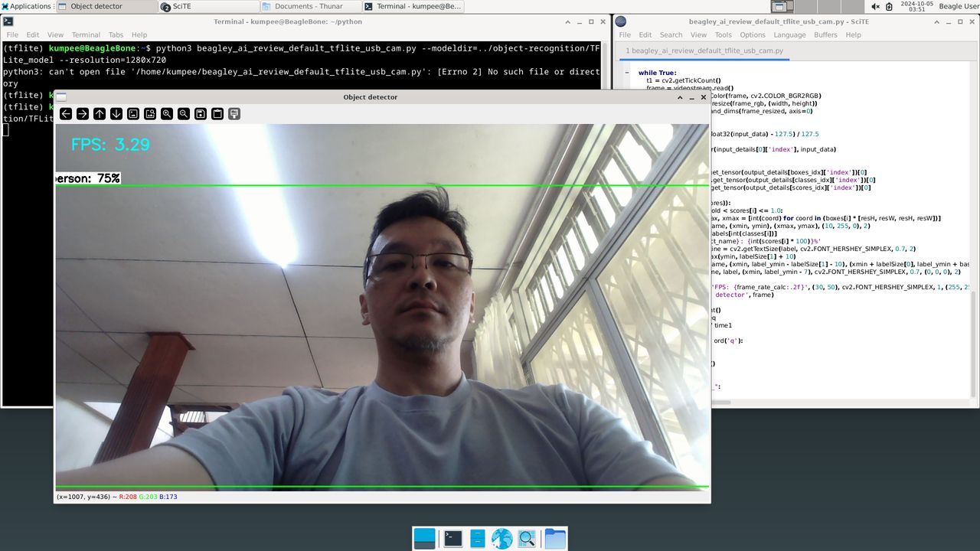Viewport: 980px width, 551px height.
Task: Click person: 75% detection label
Action: 88,178
